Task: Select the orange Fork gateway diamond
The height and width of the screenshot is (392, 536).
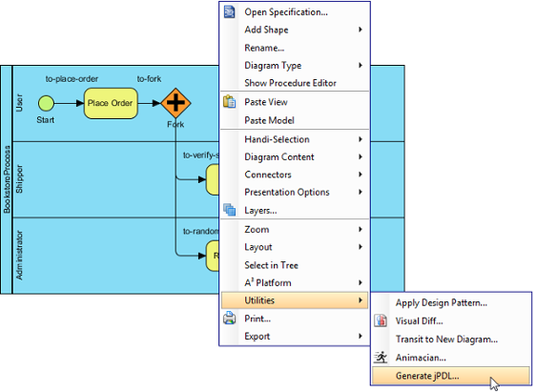Action: click(x=175, y=103)
